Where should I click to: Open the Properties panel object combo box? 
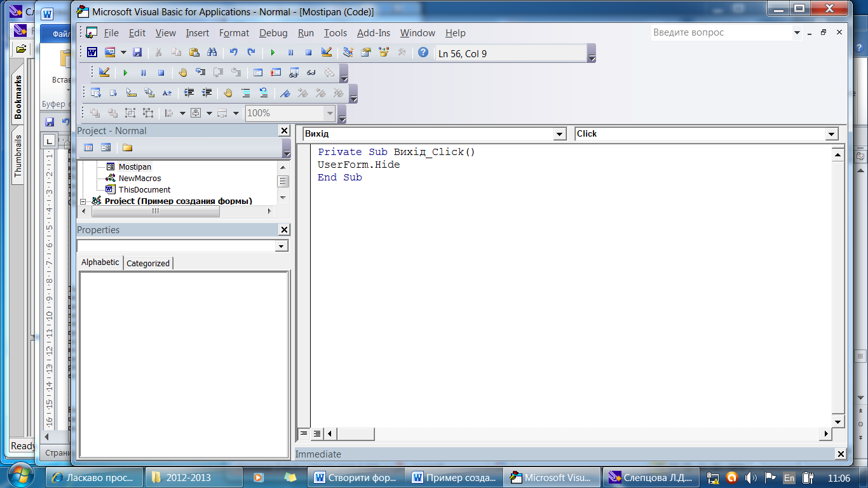182,246
